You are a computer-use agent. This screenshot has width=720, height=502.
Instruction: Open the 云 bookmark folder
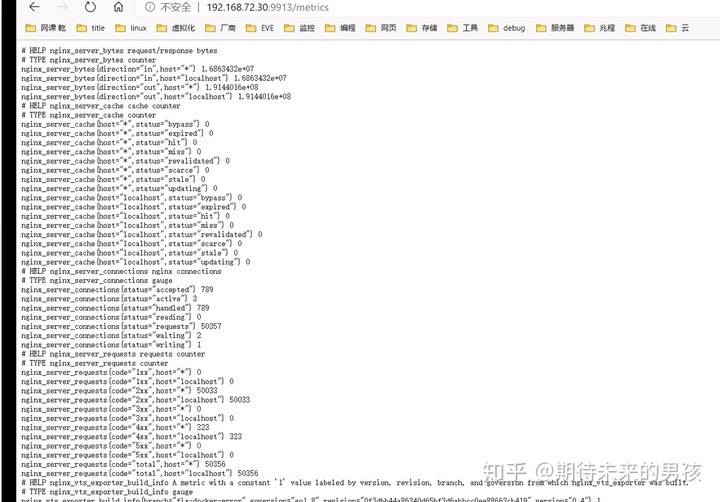(678, 28)
